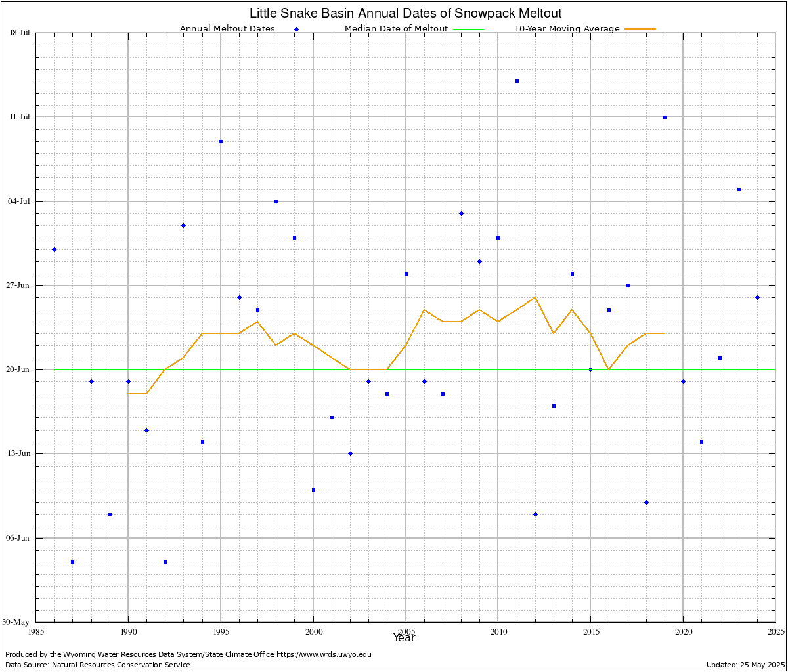788x672 pixels.
Task: Click the 'Year' x-axis title
Action: (404, 637)
